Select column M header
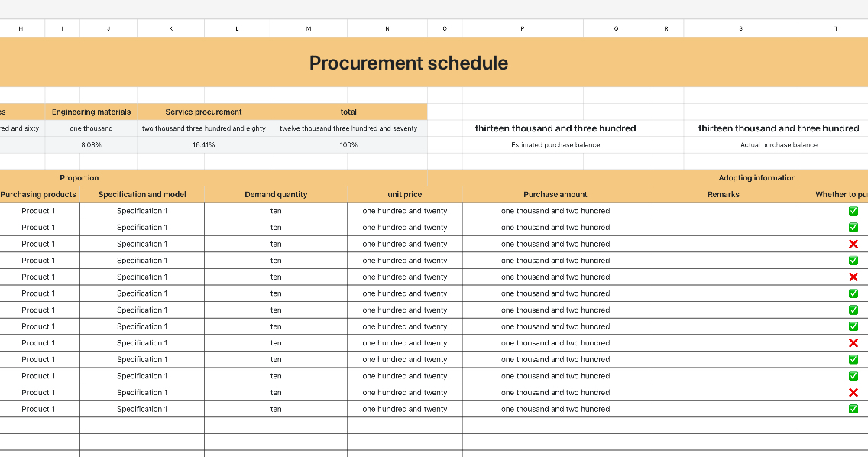This screenshot has width=868, height=457. pos(309,28)
